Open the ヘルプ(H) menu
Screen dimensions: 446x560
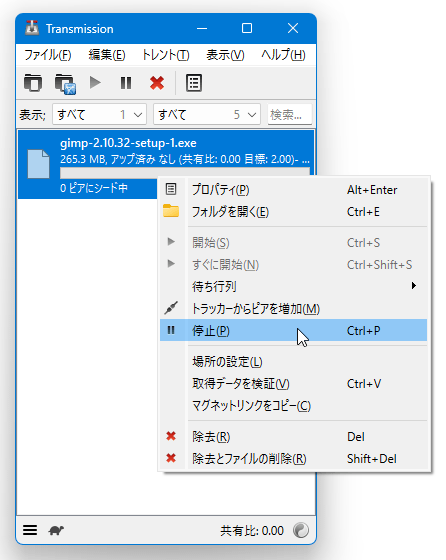pos(283,55)
